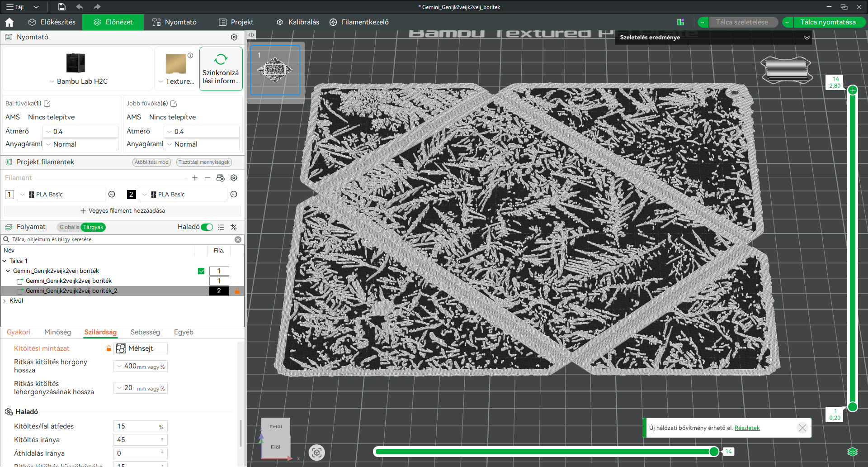Image resolution: width=868 pixels, height=467 pixels.
Task: Click the Szinkronizálási információ sync button
Action: pos(221,69)
